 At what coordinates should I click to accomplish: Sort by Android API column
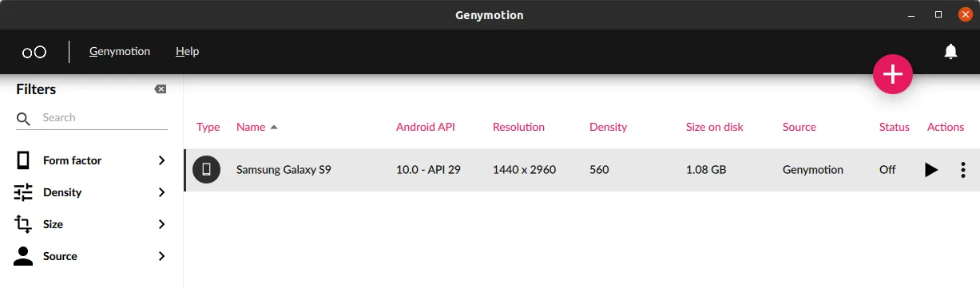coord(427,127)
